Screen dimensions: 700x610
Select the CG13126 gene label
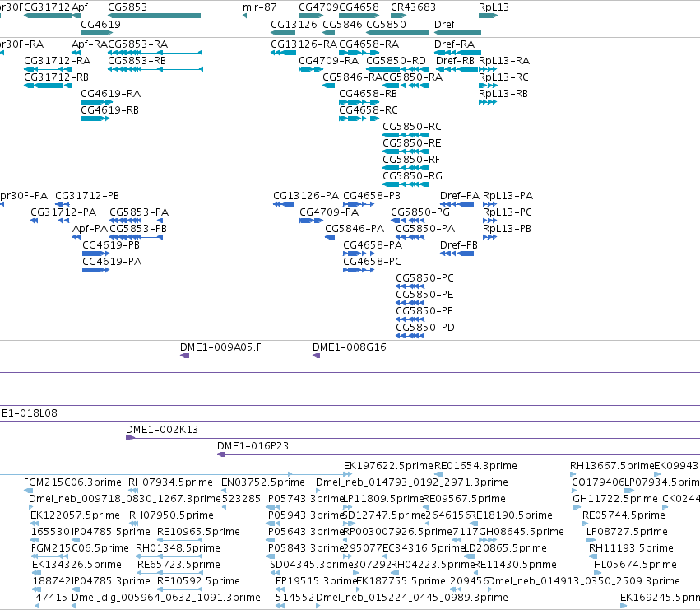pos(294,25)
